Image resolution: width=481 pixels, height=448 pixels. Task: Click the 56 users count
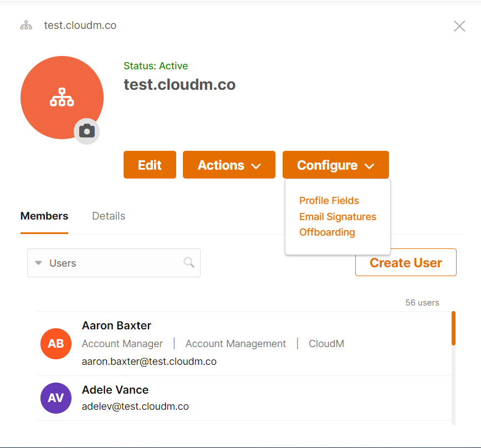point(422,303)
